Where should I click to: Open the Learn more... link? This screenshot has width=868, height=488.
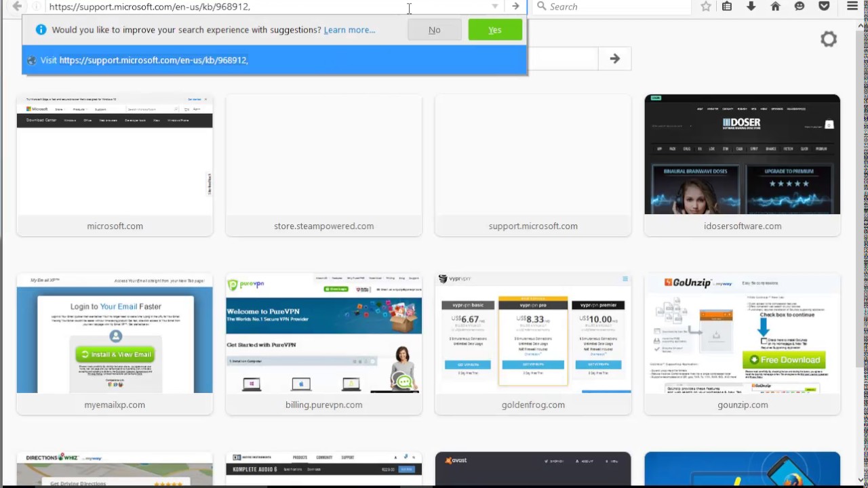[349, 30]
